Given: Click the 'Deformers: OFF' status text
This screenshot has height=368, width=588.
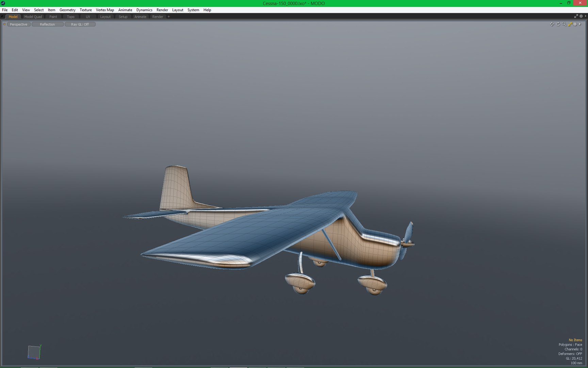Looking at the screenshot, I should 570,354.
